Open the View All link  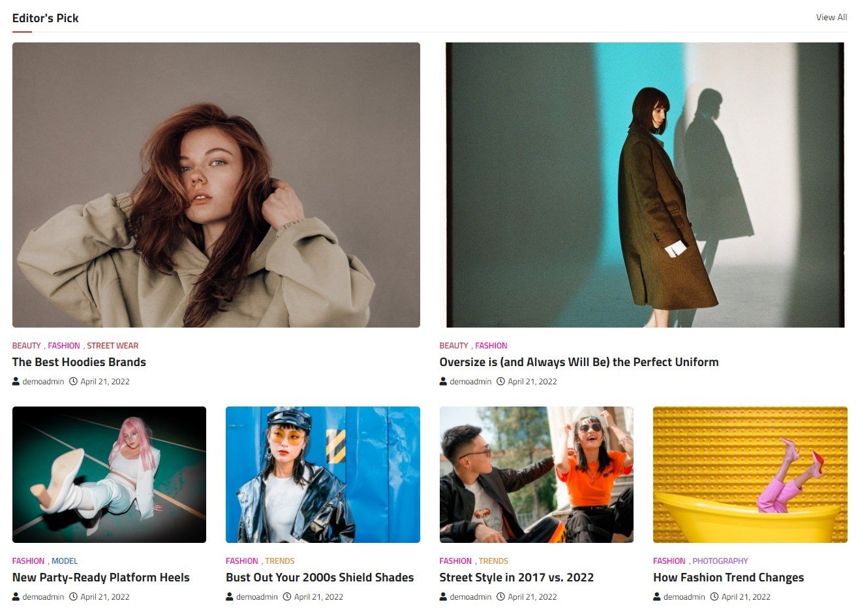831,18
